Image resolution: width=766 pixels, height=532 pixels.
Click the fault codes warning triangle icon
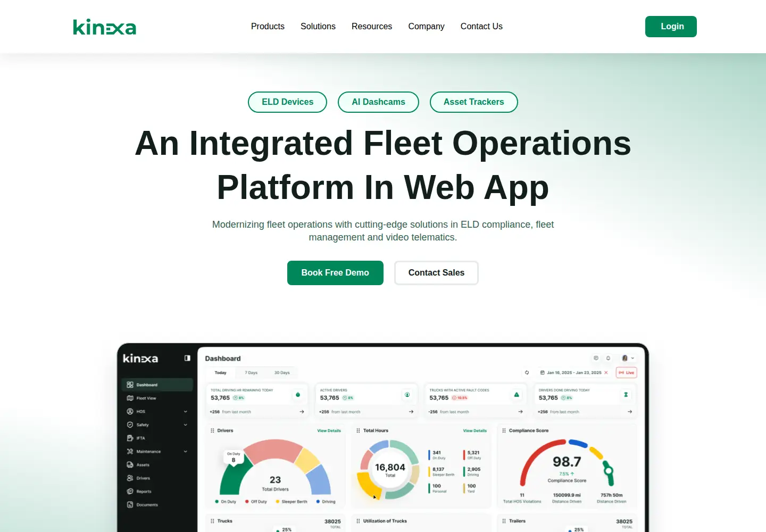click(x=517, y=394)
